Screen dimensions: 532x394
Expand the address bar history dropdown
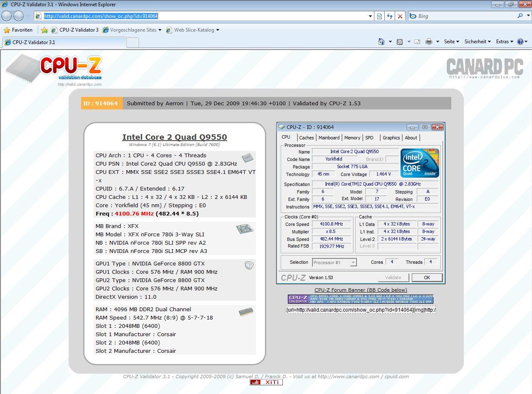371,16
